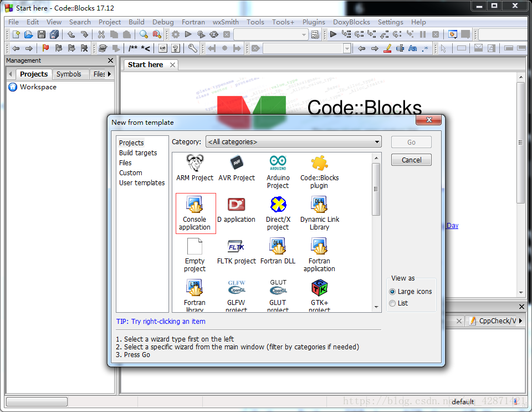The height and width of the screenshot is (412, 532).
Task: Select the Arduino Project template
Action: [278, 172]
